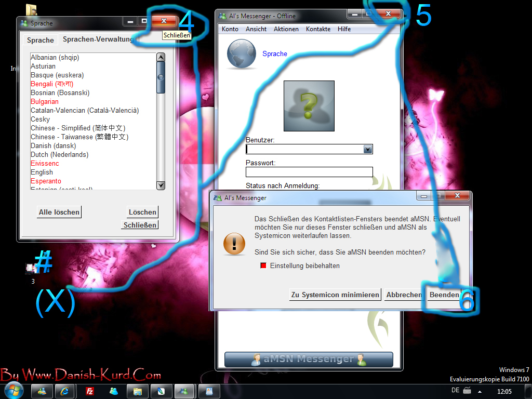Screen dimensions: 532x399
Task: Select Bosnian (Bosanski) in the list
Action: point(60,92)
